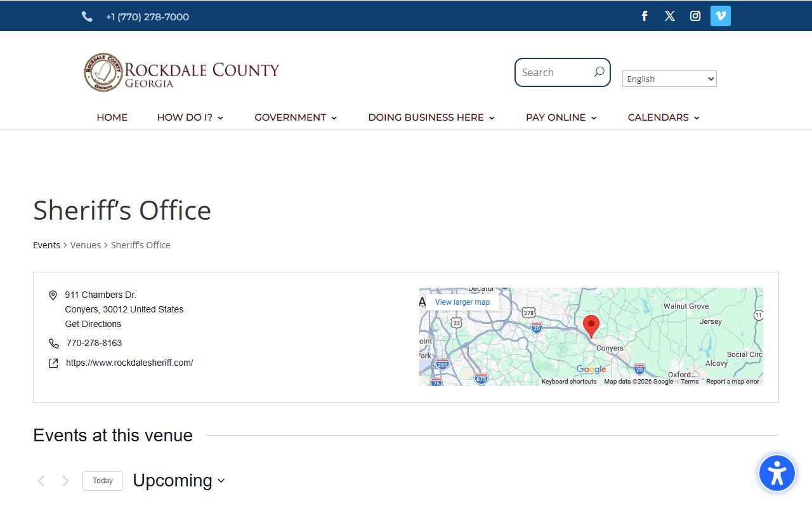Screen dimensions: 812x508
Task: Expand the DOING BUSINESS HERE menu
Action: (431, 117)
